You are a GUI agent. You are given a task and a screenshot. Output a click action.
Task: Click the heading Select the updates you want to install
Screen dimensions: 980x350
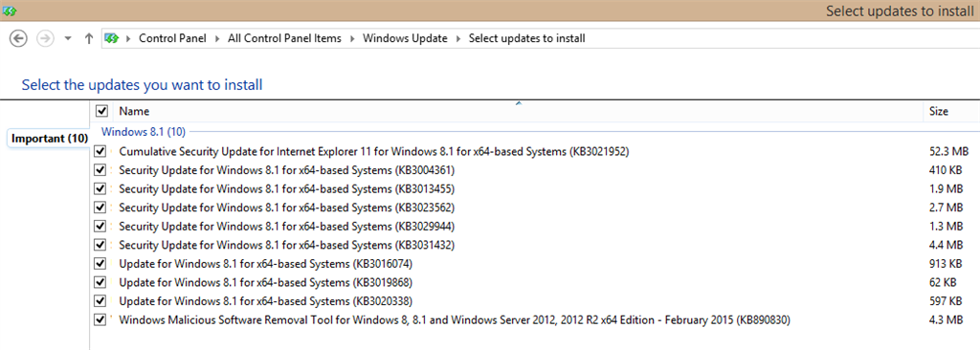pos(142,84)
